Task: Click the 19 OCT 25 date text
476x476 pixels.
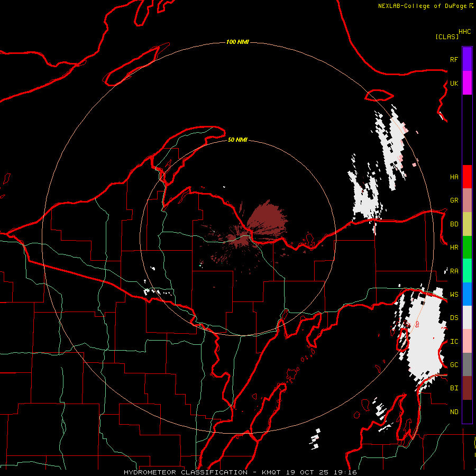Action: [x=308, y=472]
